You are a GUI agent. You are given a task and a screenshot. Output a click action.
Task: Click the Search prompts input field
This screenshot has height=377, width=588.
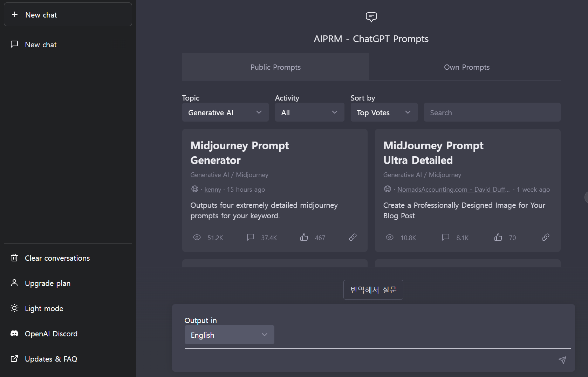(492, 112)
